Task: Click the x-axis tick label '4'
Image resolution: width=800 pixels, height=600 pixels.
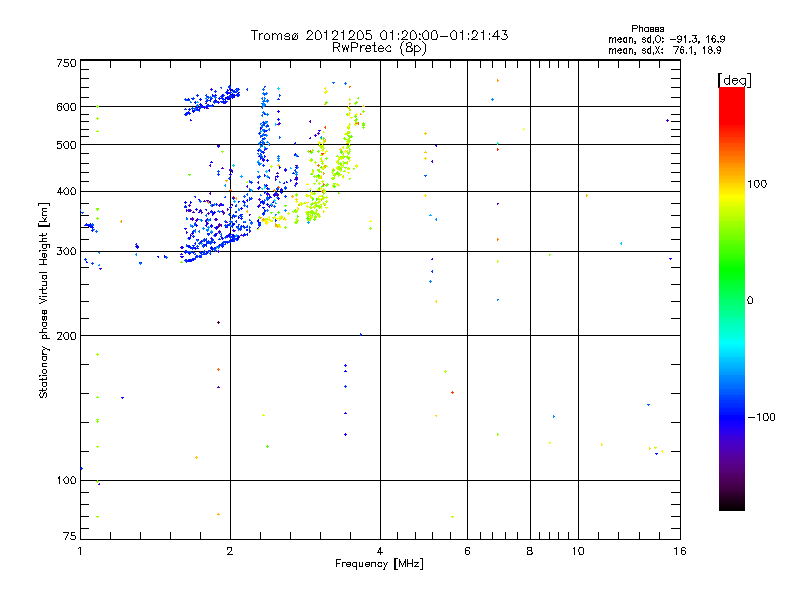Action: (x=380, y=551)
